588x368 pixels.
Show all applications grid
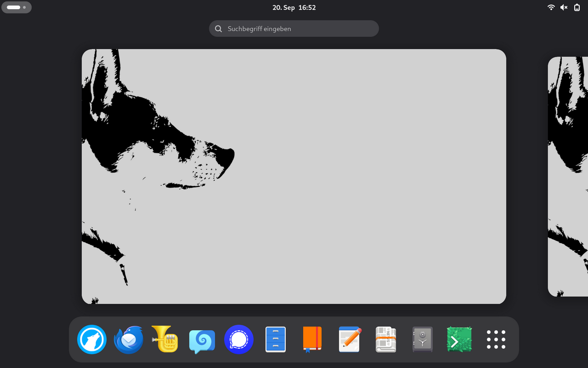496,339
